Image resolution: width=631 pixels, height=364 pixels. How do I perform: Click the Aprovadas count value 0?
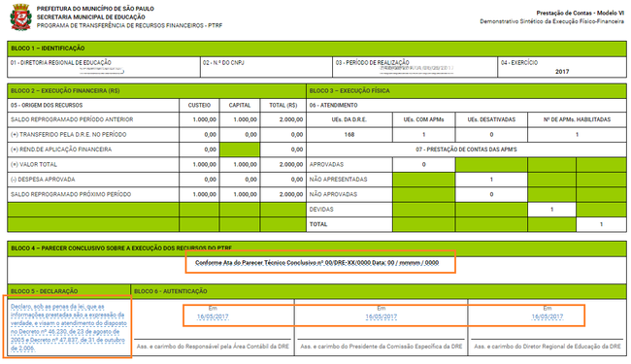(x=424, y=164)
